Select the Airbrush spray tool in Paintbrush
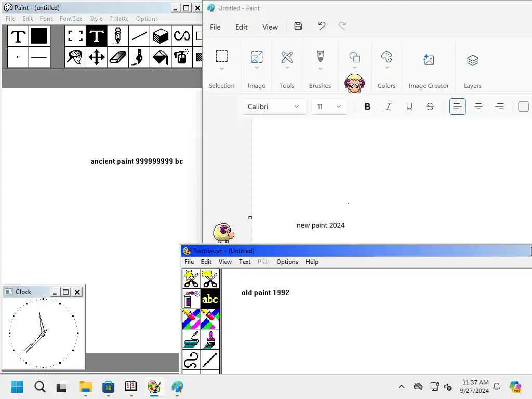The image size is (532, 399). (x=191, y=299)
